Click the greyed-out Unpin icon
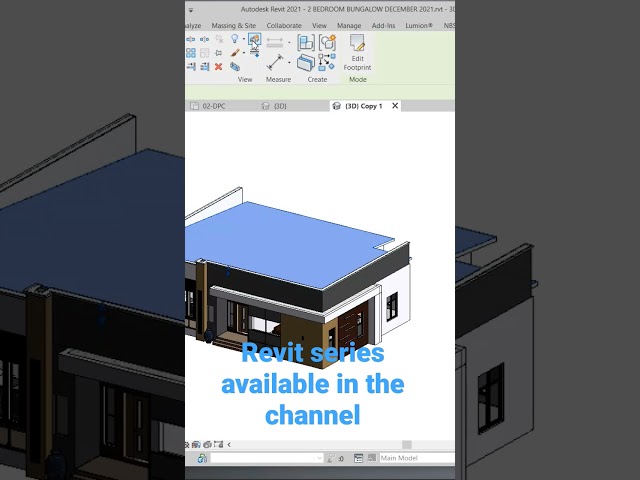Viewport: 640px width, 480px height. (219, 39)
